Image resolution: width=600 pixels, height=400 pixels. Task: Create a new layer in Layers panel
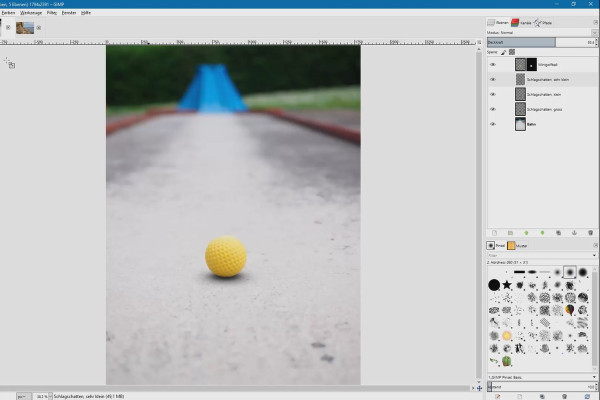(x=494, y=233)
